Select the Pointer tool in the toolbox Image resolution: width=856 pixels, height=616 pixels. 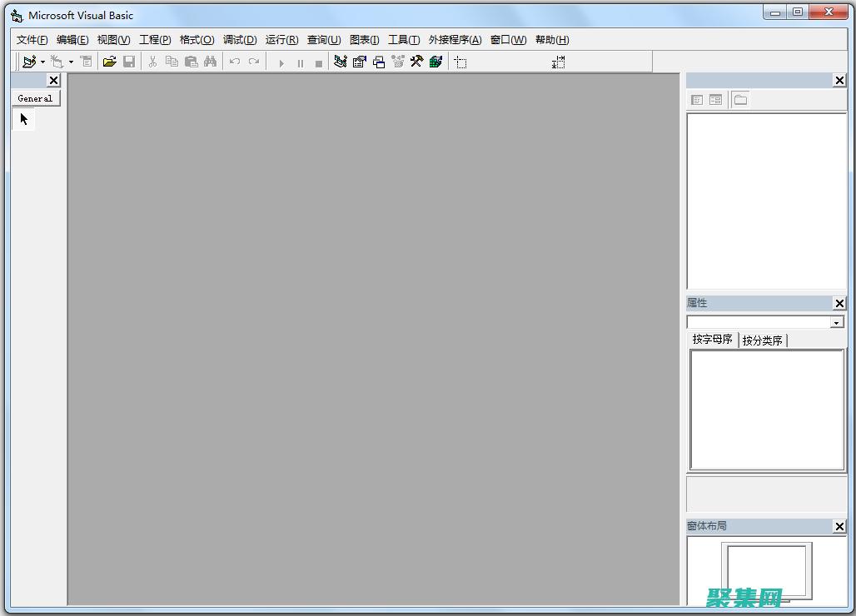pyautogui.click(x=24, y=119)
